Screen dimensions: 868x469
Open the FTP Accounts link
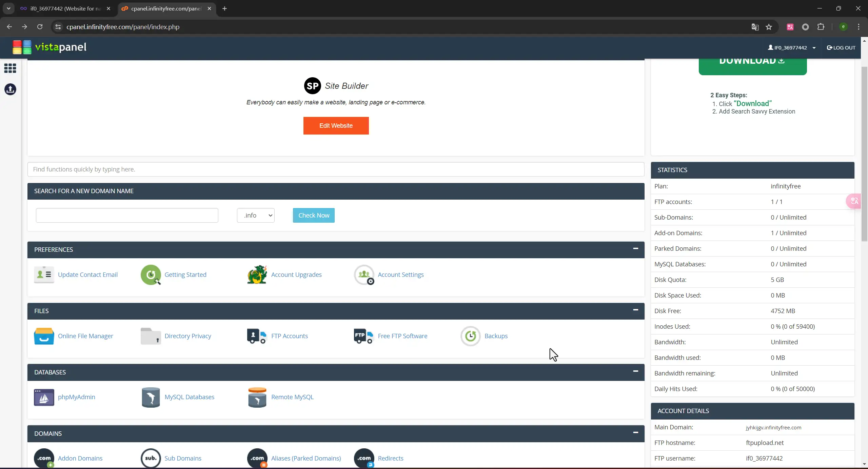290,336
